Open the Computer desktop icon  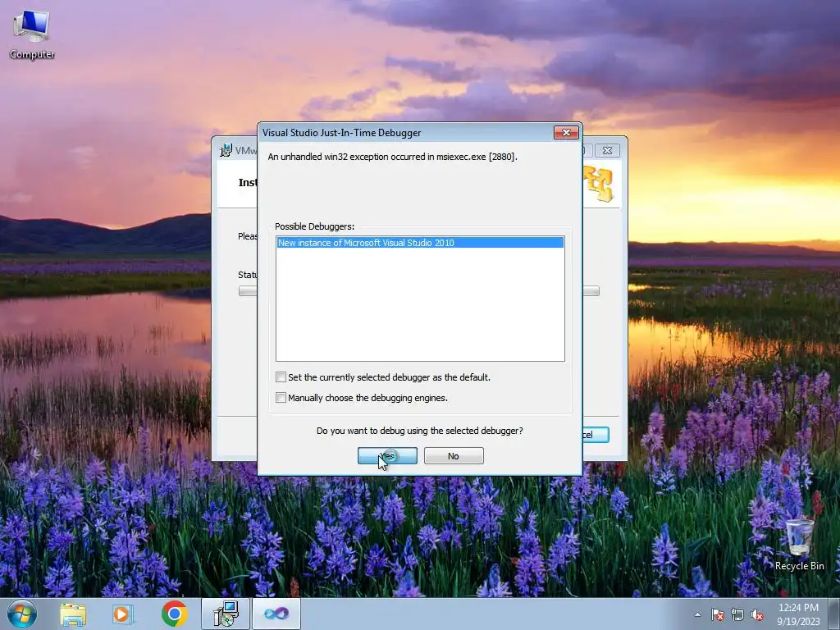[x=32, y=34]
